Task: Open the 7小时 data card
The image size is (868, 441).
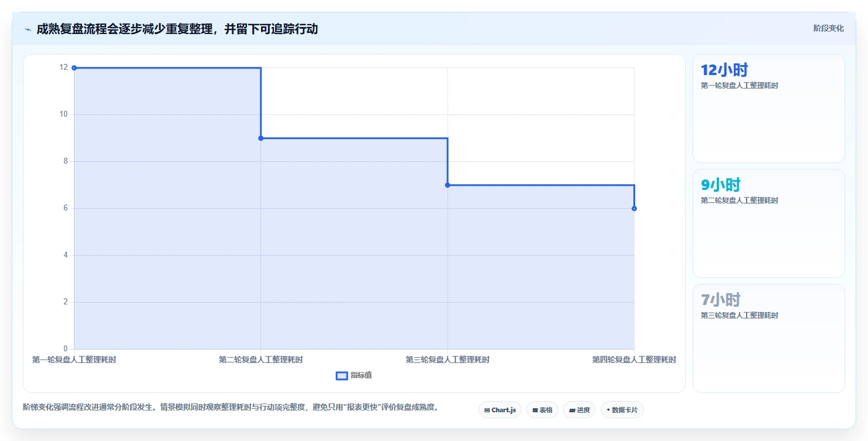Action: pyautogui.click(x=769, y=338)
